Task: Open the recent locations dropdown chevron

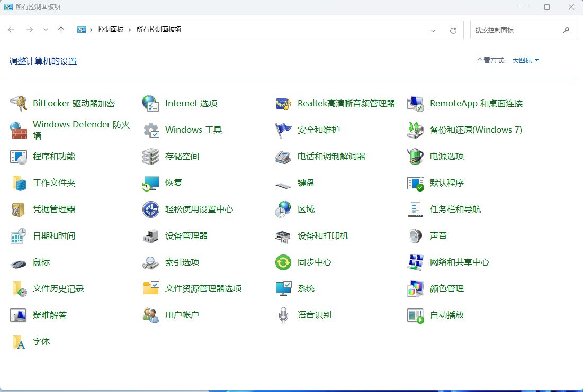Action: [46, 29]
